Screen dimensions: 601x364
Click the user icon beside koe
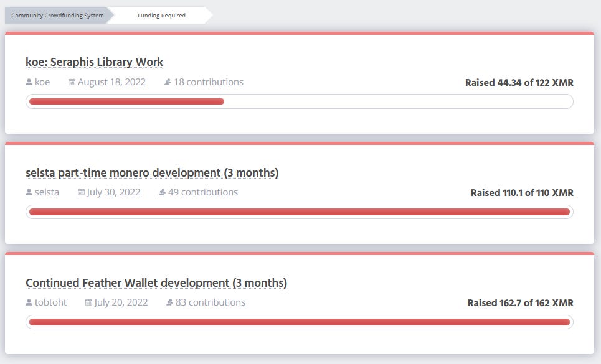click(x=29, y=82)
